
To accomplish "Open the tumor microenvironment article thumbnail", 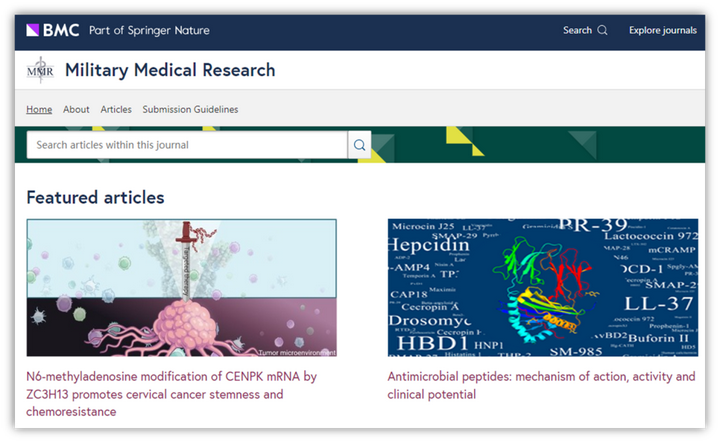I will click(x=181, y=287).
